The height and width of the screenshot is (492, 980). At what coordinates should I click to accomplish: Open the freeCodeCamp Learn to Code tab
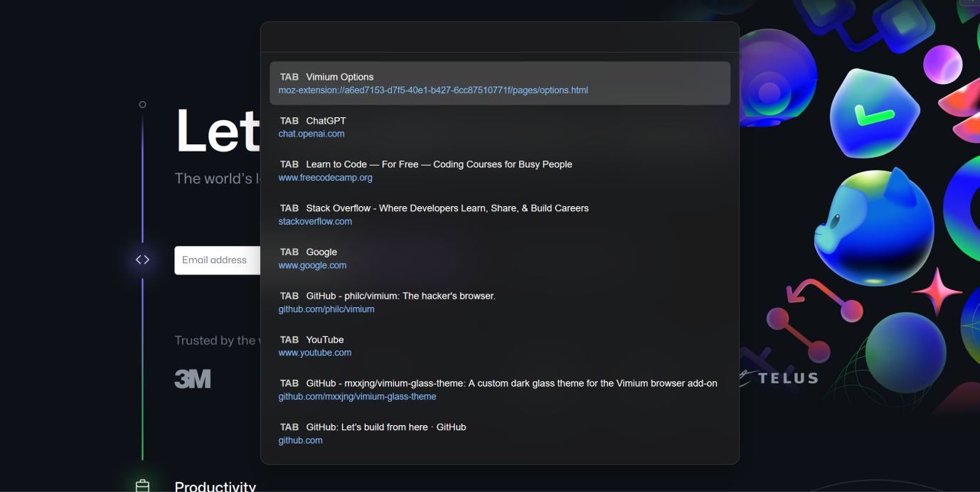(500, 171)
